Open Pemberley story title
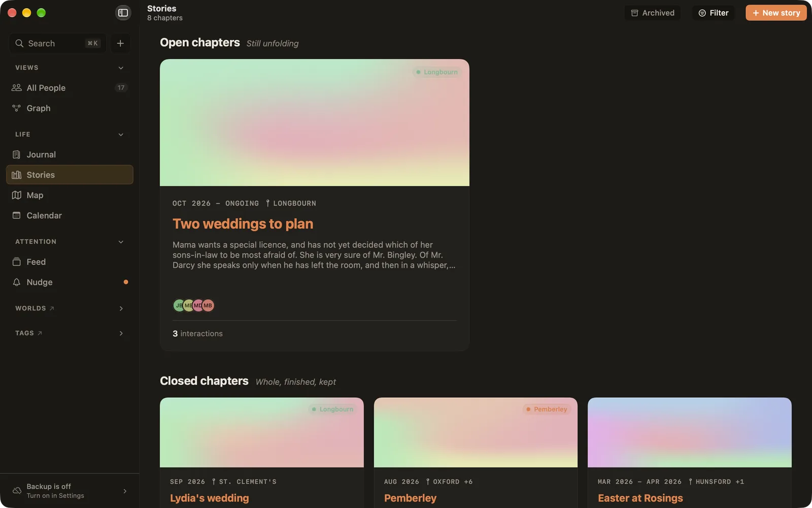Viewport: 812px width, 508px height. (x=410, y=498)
